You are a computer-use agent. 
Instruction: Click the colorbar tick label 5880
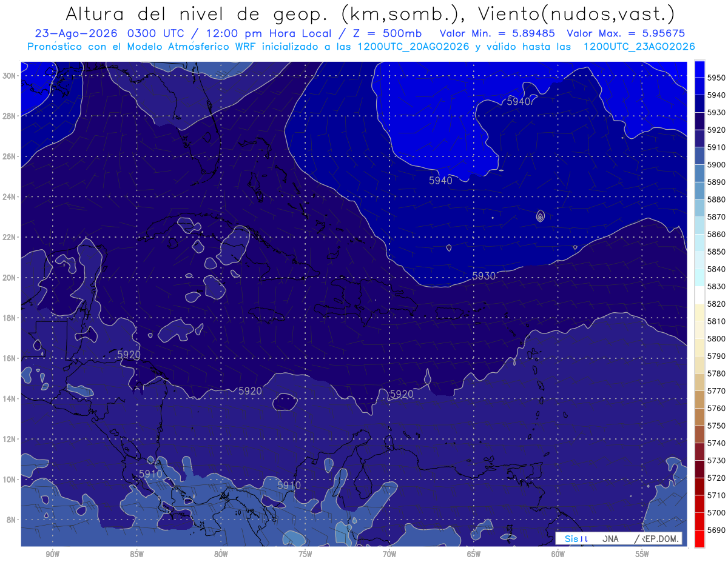[x=716, y=199]
